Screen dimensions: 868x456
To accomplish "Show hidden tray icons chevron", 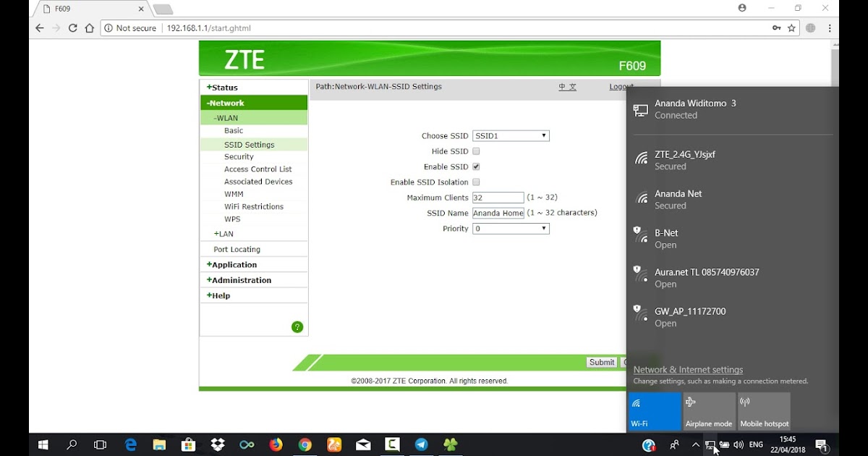I will 696,445.
